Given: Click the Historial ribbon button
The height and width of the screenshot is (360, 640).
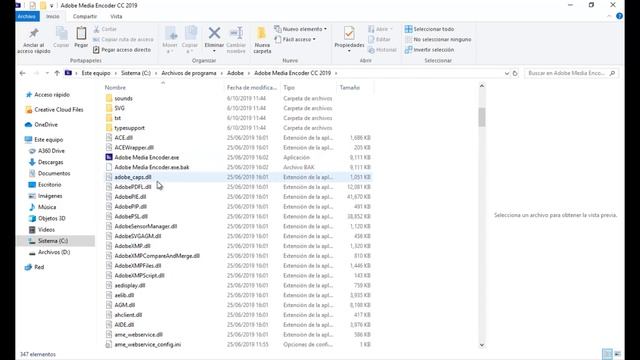Looking at the screenshot, I should [x=382, y=49].
